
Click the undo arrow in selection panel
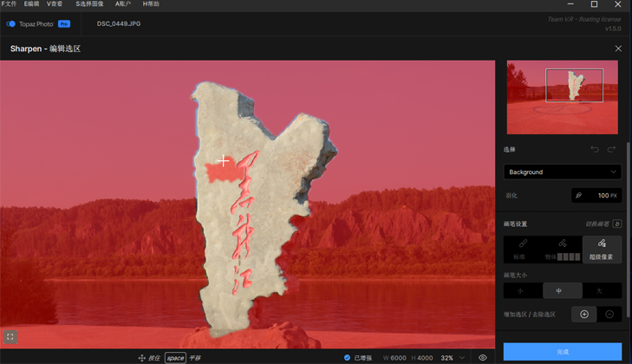point(595,150)
